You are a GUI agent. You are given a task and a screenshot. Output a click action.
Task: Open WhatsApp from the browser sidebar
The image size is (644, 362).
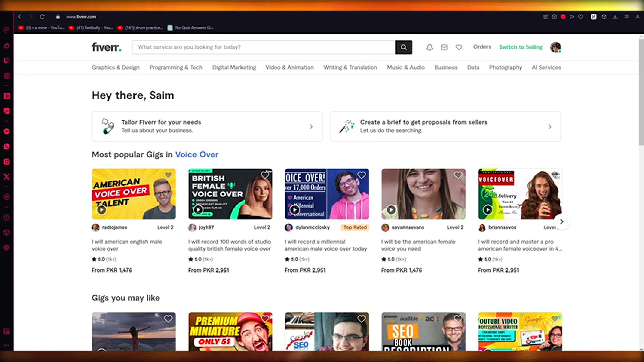click(x=6, y=146)
